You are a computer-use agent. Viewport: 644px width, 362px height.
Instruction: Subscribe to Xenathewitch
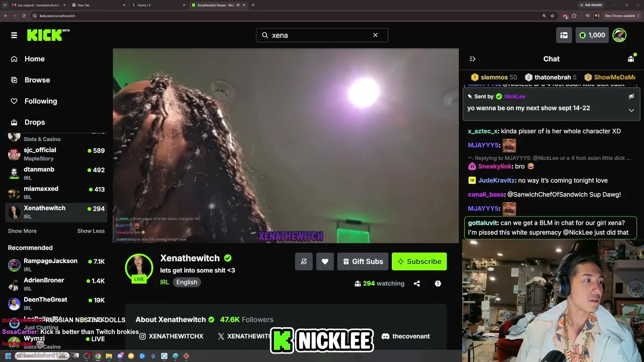(x=419, y=261)
